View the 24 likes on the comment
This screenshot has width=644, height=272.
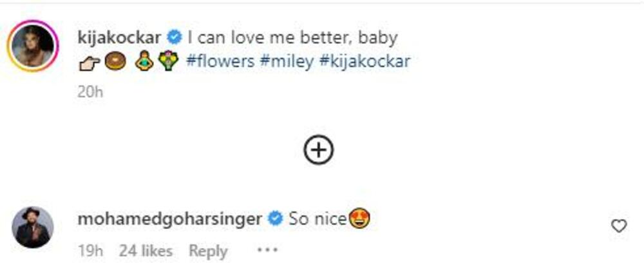point(146,251)
